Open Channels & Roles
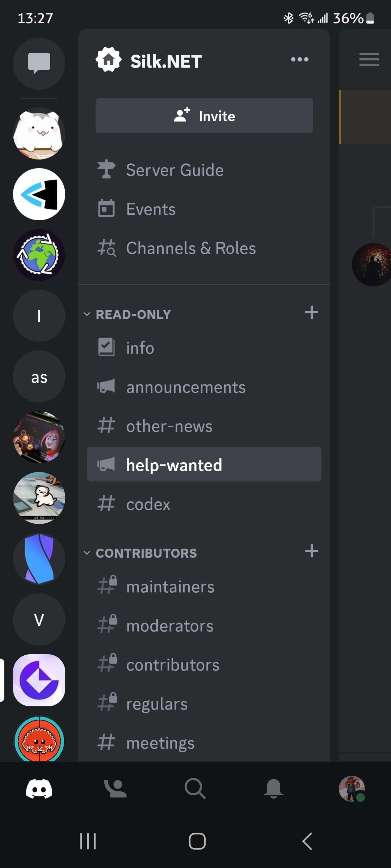This screenshot has width=391, height=868. (x=204, y=248)
